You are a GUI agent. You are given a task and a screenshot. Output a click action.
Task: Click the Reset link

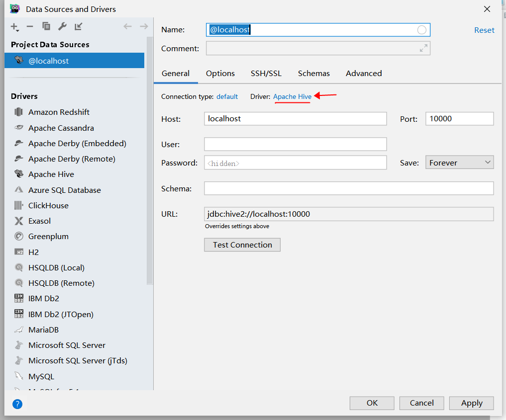coord(484,30)
